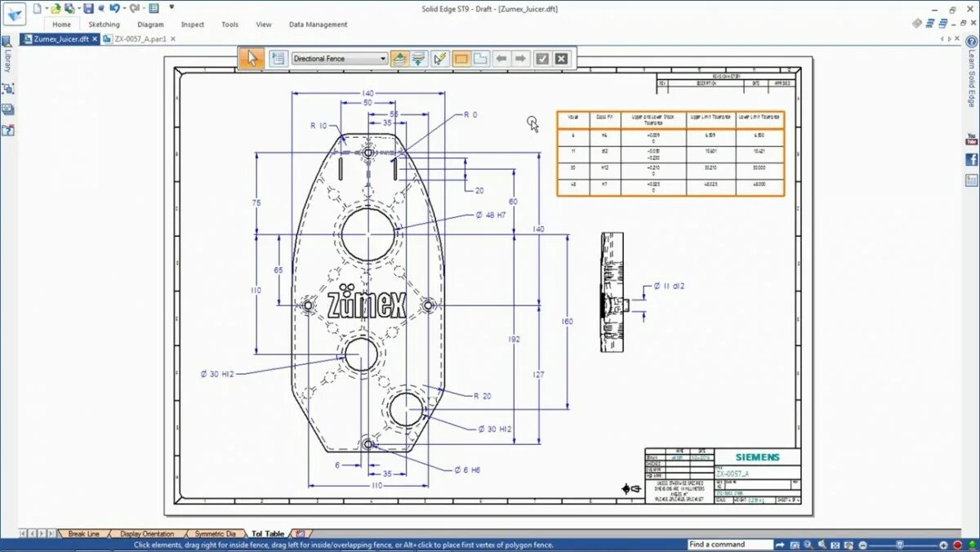980x552 pixels.
Task: Click the Find a command go arrow
Action: tap(780, 545)
